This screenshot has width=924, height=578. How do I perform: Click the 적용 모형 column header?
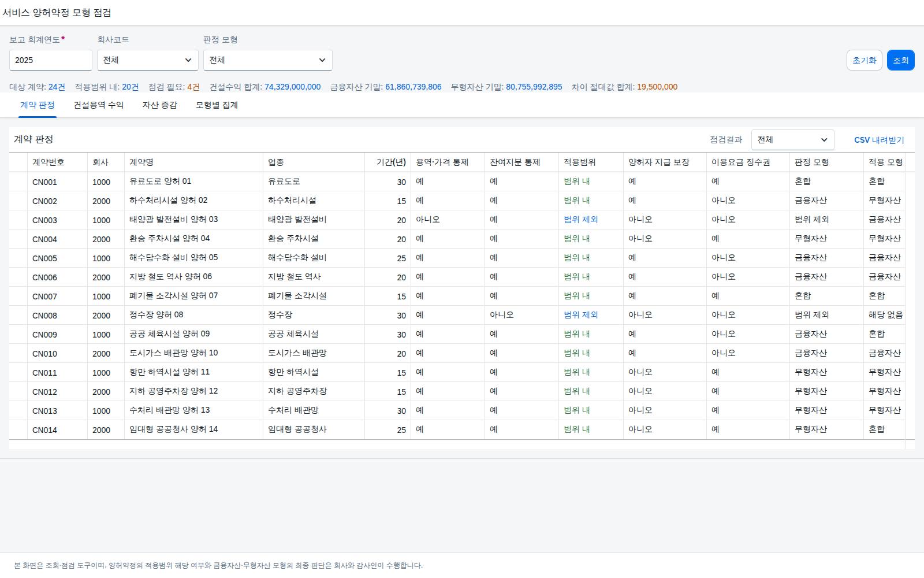click(885, 162)
